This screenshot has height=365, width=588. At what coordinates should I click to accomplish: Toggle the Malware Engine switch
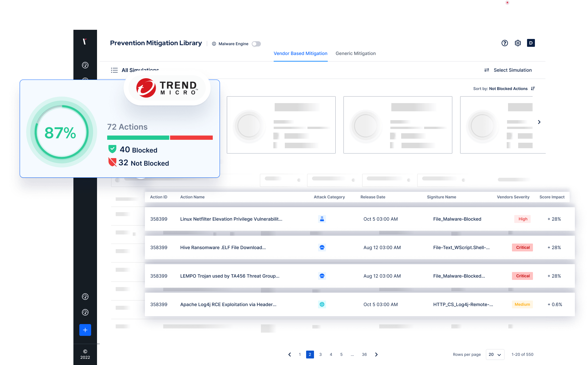coord(256,44)
